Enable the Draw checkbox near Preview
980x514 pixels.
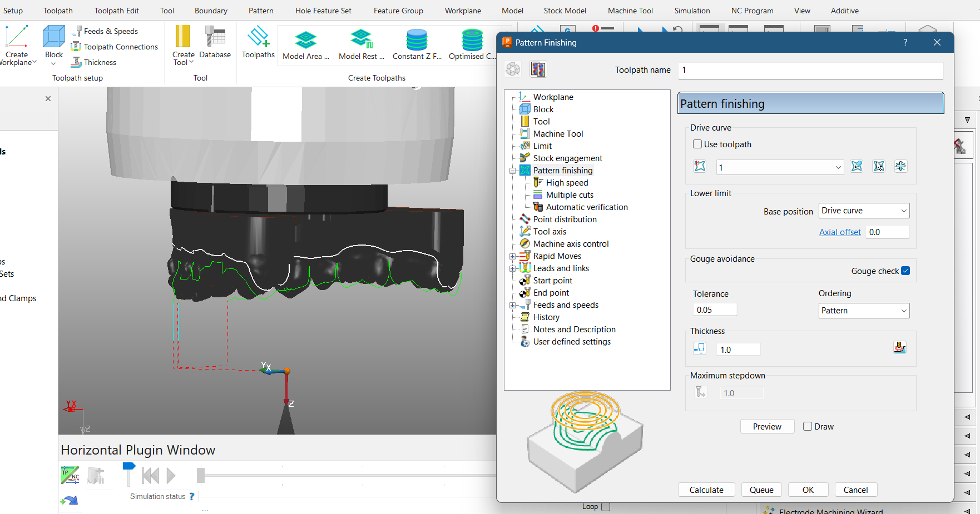tap(807, 426)
